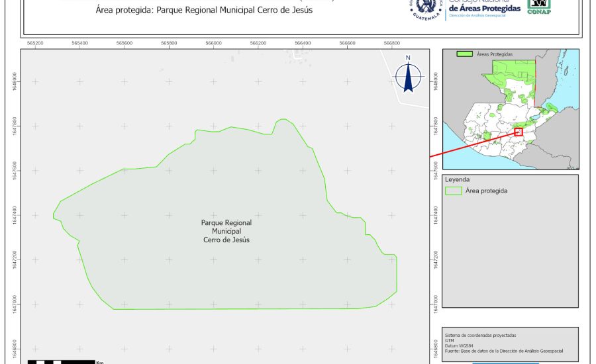
Task: Open the Guatemala inset overview map
Action: [x=510, y=109]
